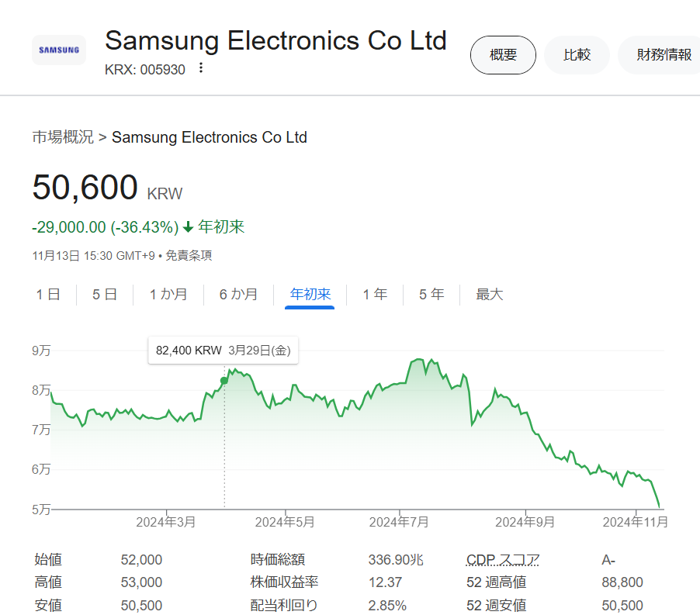Select 年初来 year-to-date range
Viewport: 700px width, 615px height.
click(x=310, y=295)
